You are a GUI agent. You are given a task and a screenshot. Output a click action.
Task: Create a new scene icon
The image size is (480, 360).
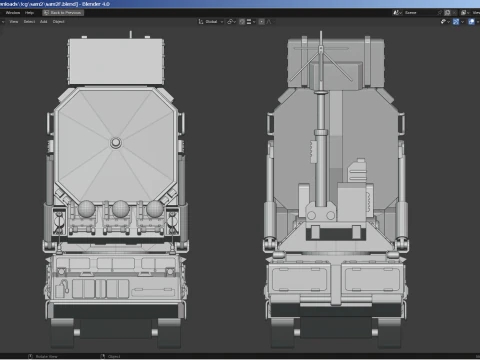point(447,13)
